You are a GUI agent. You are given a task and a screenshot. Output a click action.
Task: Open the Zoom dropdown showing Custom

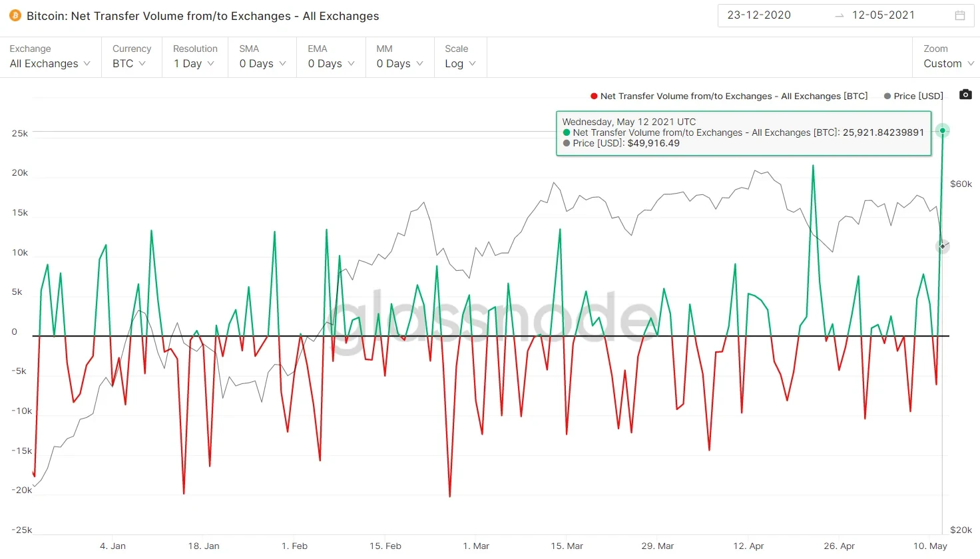tap(947, 63)
